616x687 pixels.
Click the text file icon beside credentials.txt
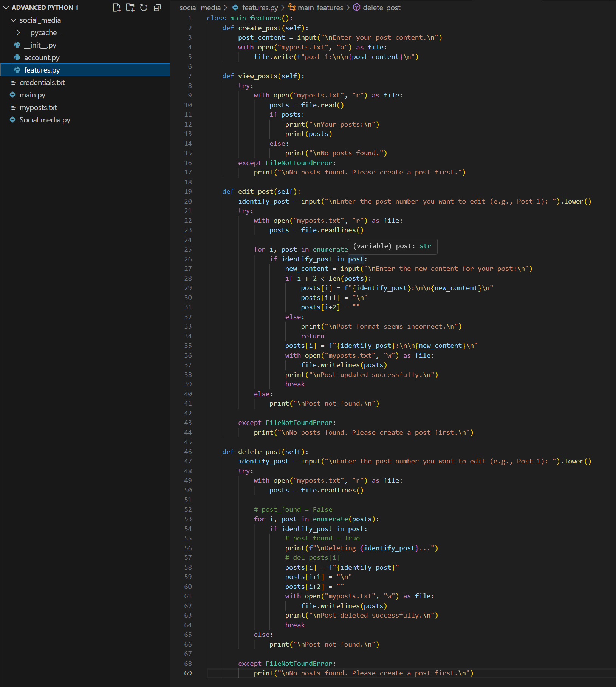tap(14, 82)
